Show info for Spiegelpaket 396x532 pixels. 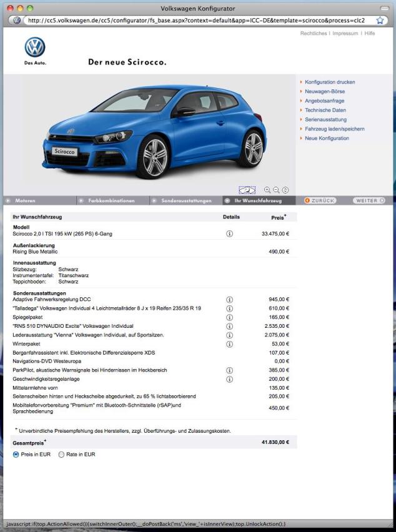229,317
